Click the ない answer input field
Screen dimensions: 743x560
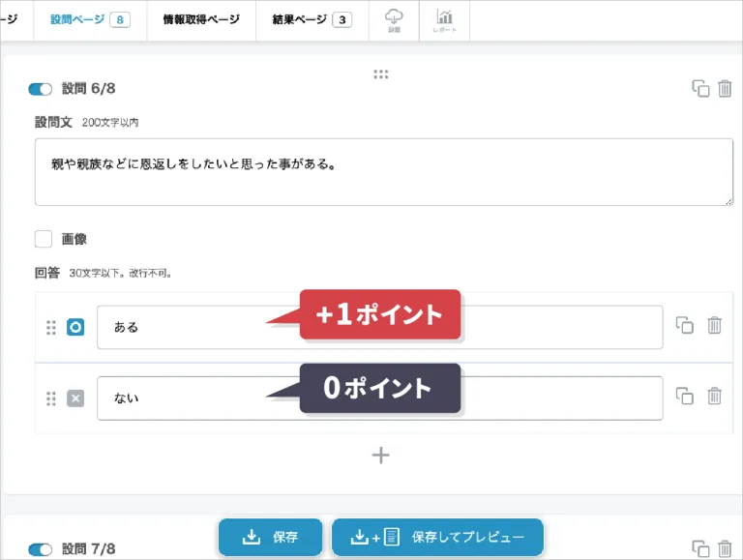point(380,398)
